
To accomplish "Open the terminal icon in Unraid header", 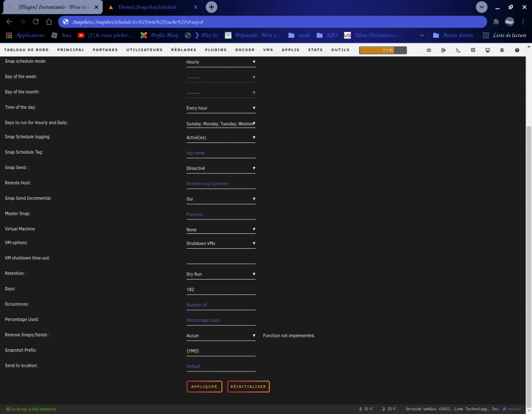I will (x=458, y=50).
